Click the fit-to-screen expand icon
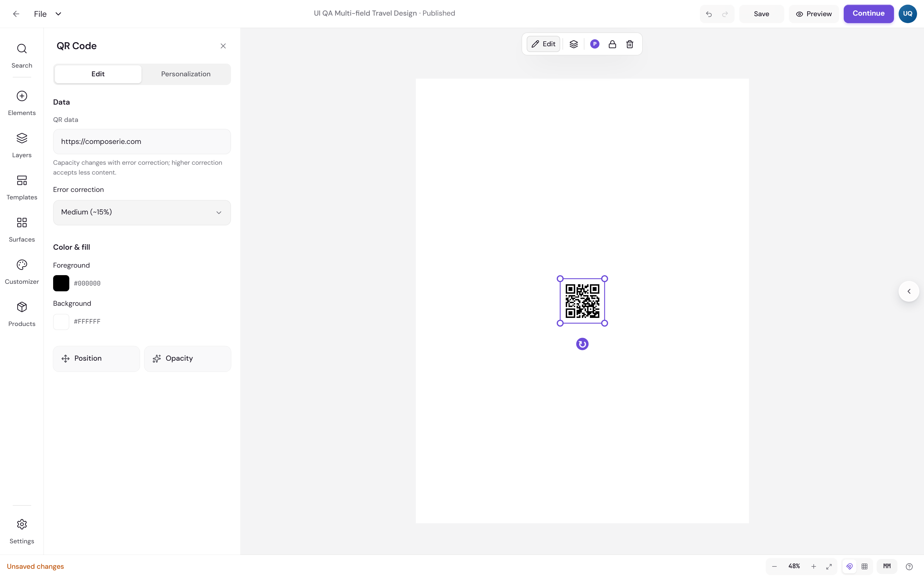This screenshot has width=924, height=578. [x=829, y=566]
